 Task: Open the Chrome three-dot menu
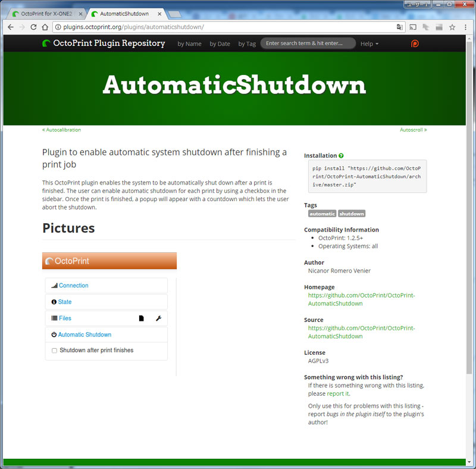coord(465,27)
